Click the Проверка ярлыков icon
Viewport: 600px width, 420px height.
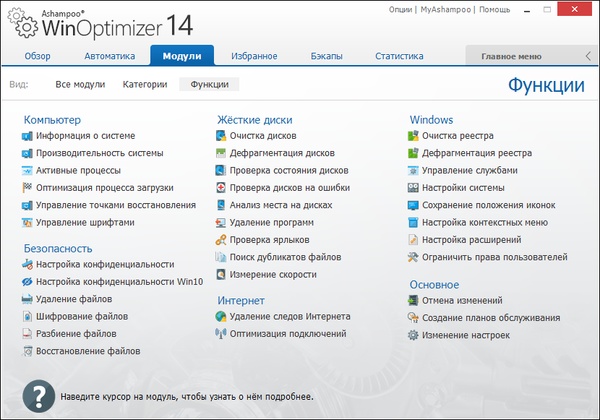(x=221, y=240)
